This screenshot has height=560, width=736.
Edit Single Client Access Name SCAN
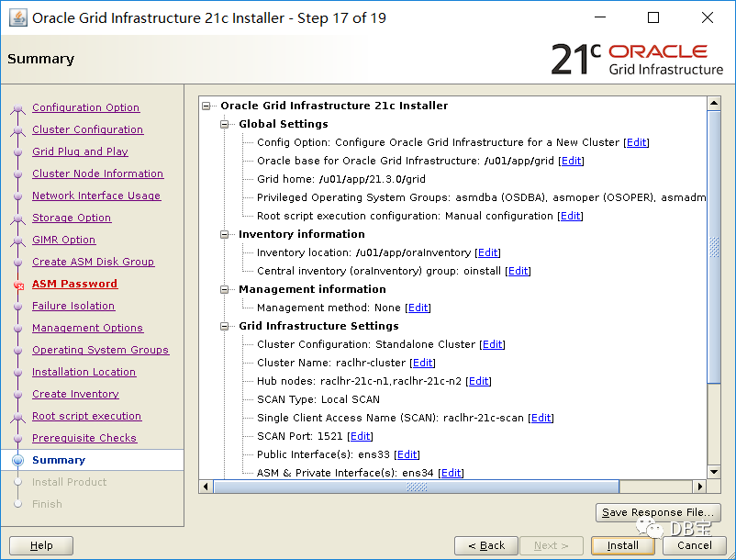tap(541, 419)
